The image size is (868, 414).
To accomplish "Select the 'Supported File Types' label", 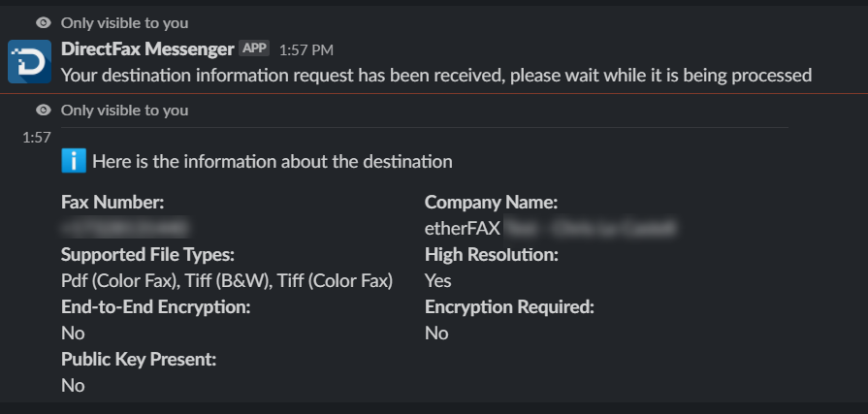I will pyautogui.click(x=147, y=255).
